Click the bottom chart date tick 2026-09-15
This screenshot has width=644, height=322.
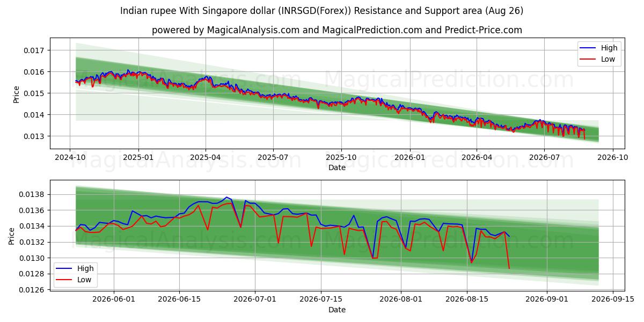pyautogui.click(x=613, y=299)
